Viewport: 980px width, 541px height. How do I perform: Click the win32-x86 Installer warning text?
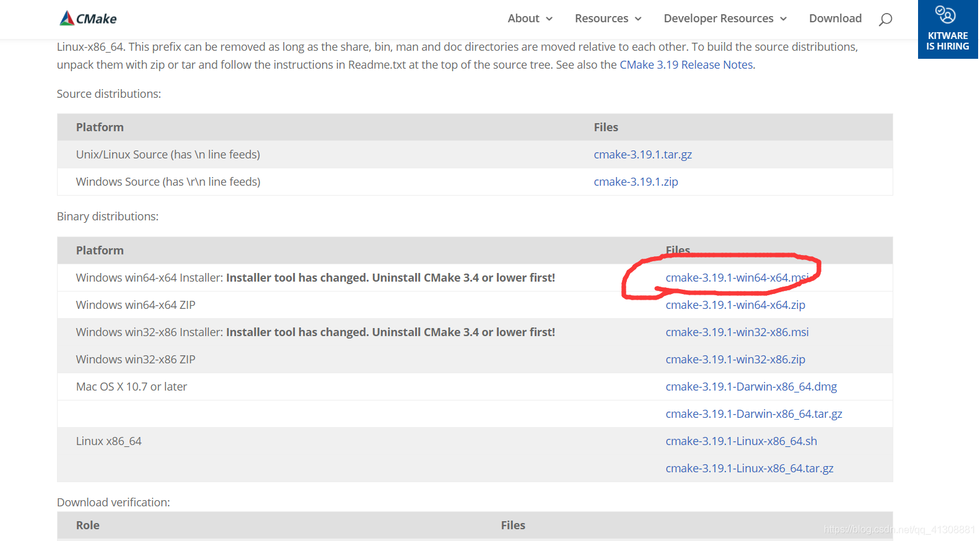coord(390,332)
